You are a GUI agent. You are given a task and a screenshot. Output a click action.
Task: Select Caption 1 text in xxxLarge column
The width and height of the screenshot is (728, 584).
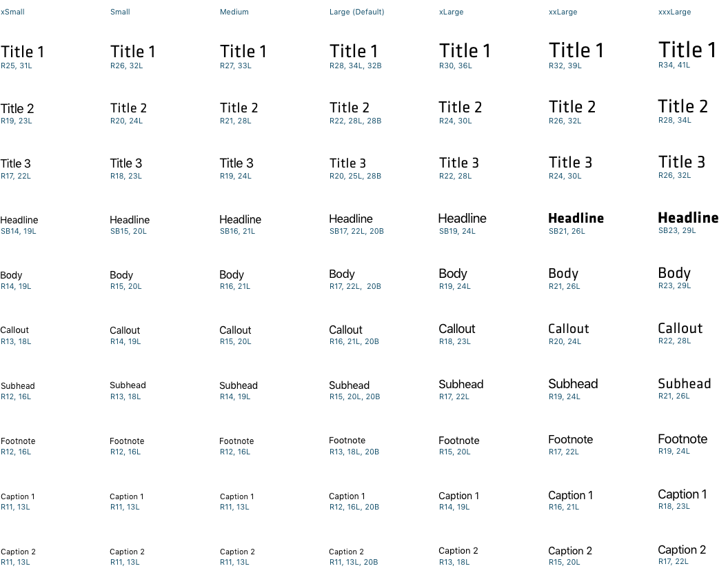pos(682,494)
